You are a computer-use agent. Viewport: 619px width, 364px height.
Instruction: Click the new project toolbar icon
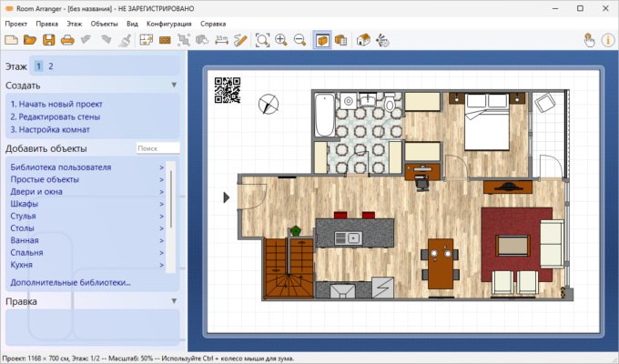click(x=12, y=40)
